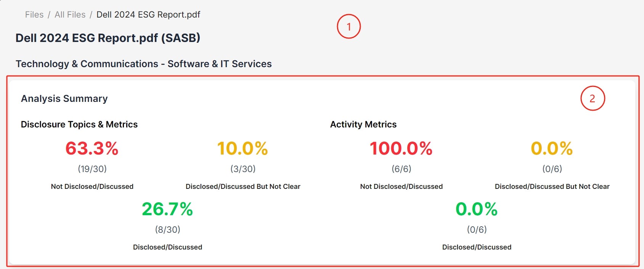Click the (6/6) count under Activity Metrics

(401, 169)
